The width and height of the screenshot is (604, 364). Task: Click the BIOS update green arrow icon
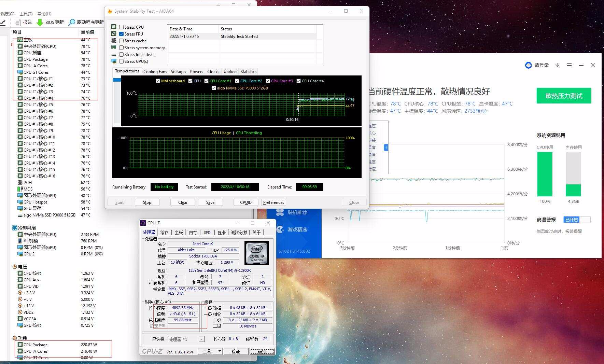40,22
